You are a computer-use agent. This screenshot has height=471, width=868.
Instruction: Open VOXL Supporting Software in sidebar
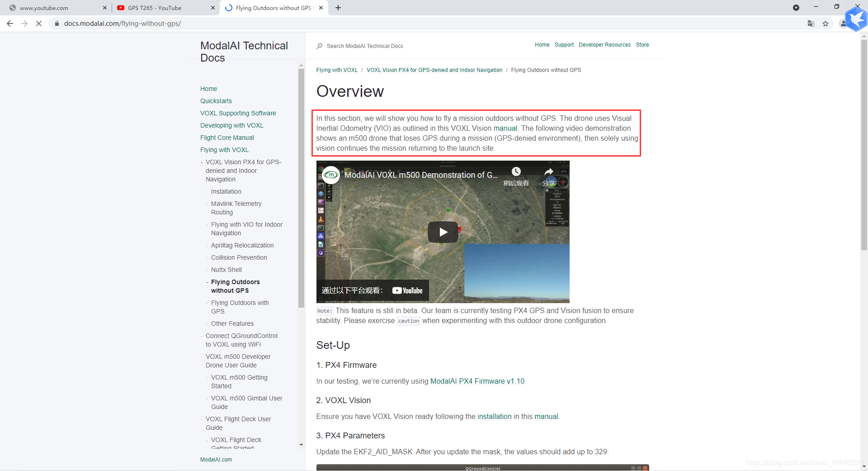point(238,113)
